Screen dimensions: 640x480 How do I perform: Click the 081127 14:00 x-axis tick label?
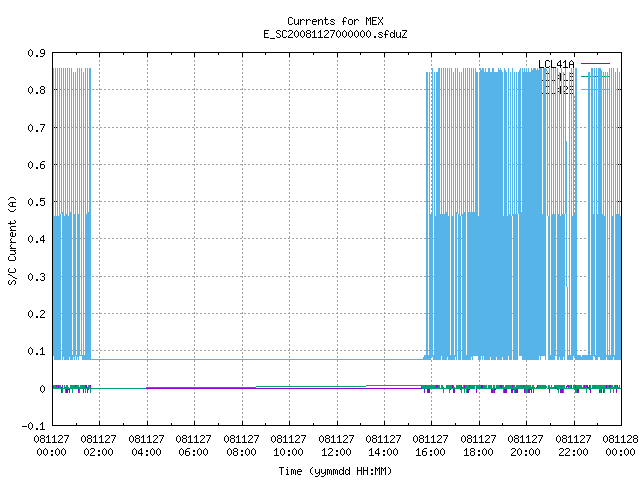click(383, 446)
